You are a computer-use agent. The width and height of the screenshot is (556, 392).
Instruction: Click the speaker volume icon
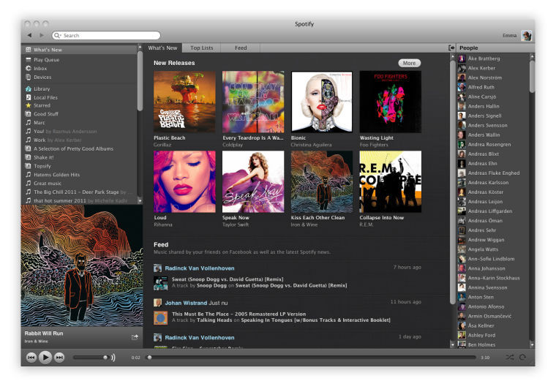(x=113, y=358)
